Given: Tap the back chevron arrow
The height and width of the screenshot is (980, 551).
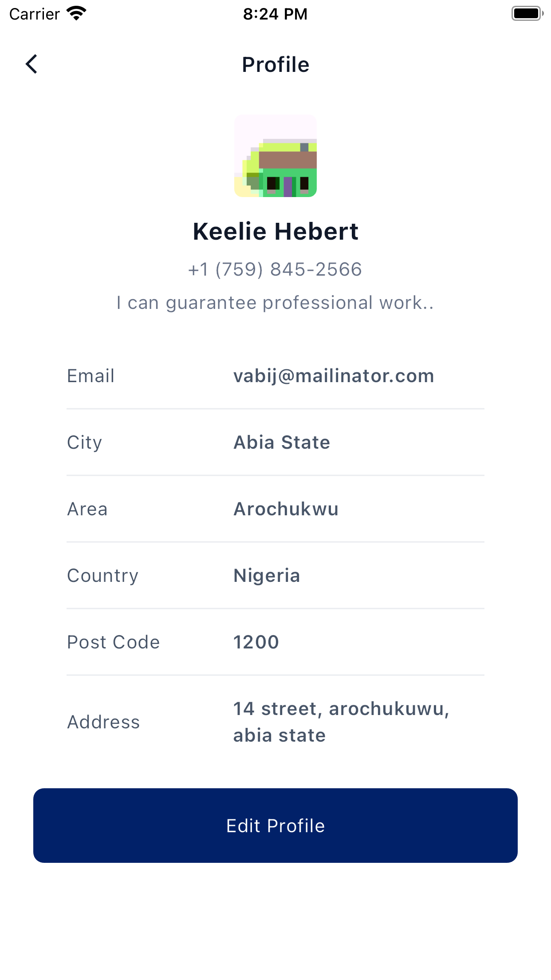Looking at the screenshot, I should (31, 64).
